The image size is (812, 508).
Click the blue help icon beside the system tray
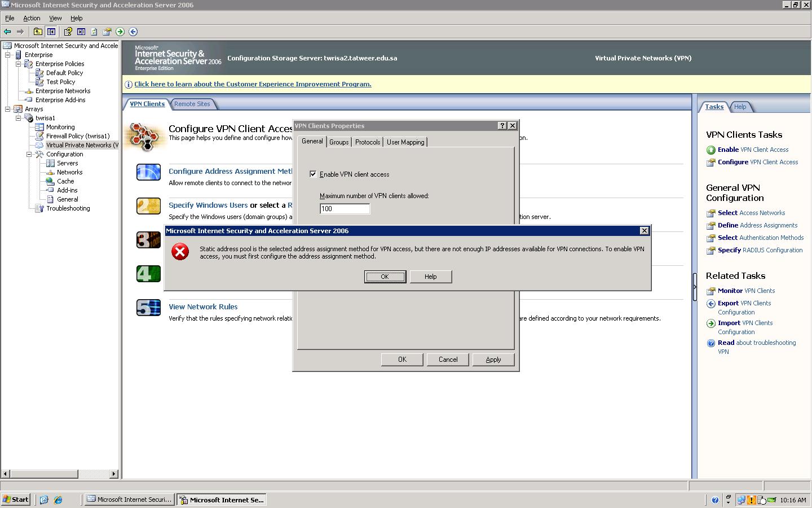pos(715,500)
